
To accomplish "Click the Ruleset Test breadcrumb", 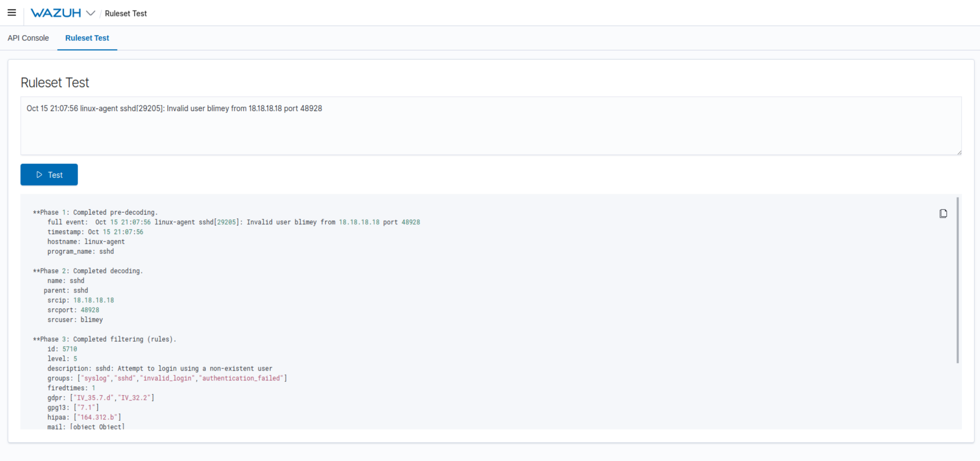I will (125, 13).
